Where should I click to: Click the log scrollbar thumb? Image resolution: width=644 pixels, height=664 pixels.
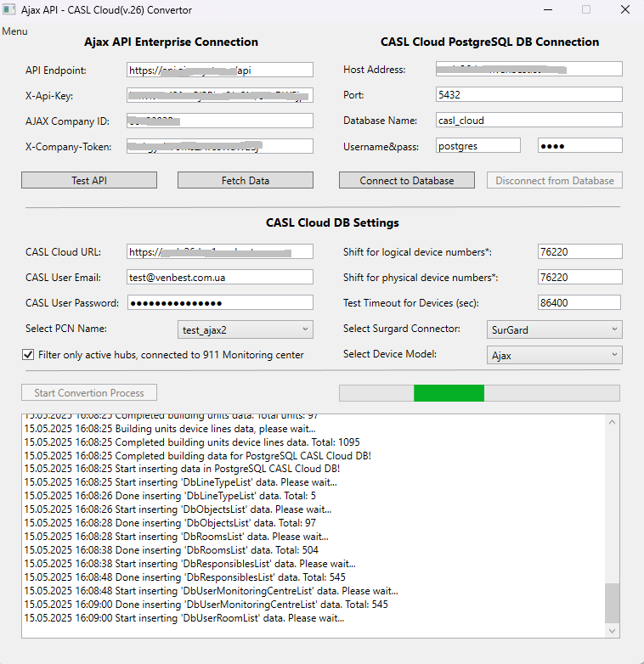click(x=613, y=603)
